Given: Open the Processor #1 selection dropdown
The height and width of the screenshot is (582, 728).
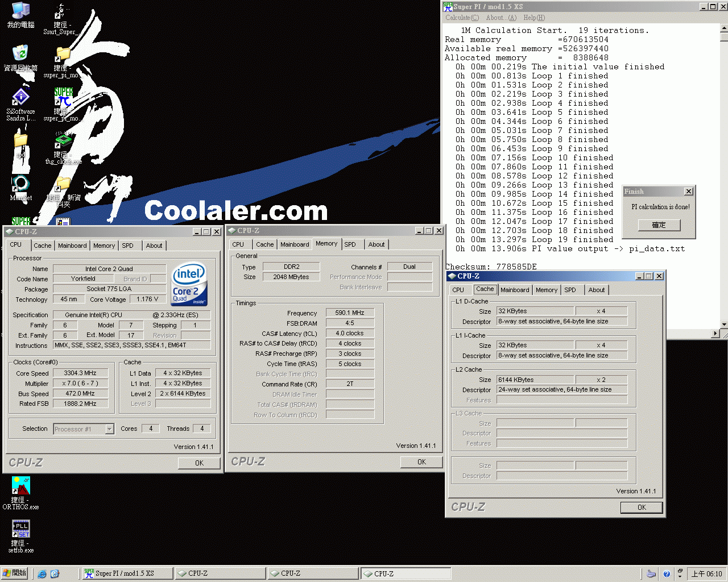Looking at the screenshot, I should pyautogui.click(x=109, y=429).
